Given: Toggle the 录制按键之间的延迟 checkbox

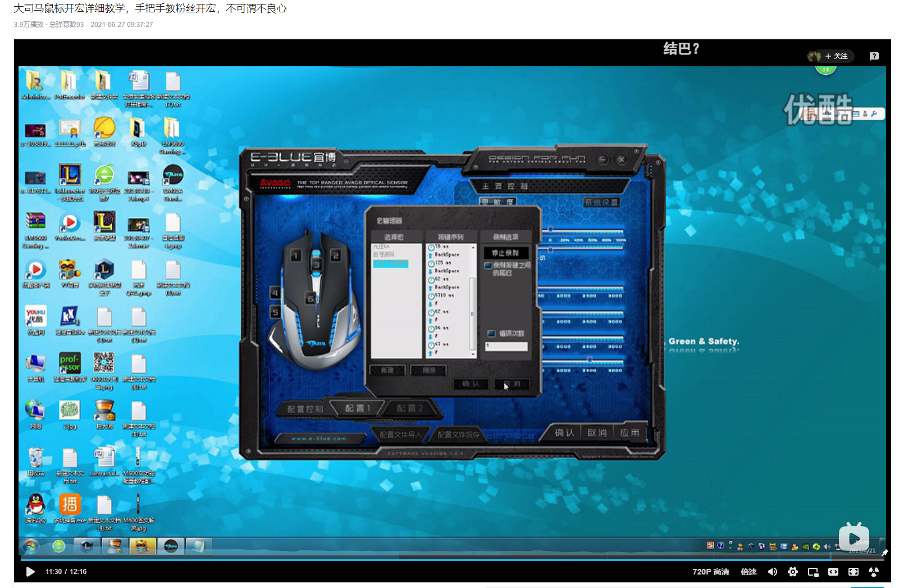Looking at the screenshot, I should pos(488,266).
